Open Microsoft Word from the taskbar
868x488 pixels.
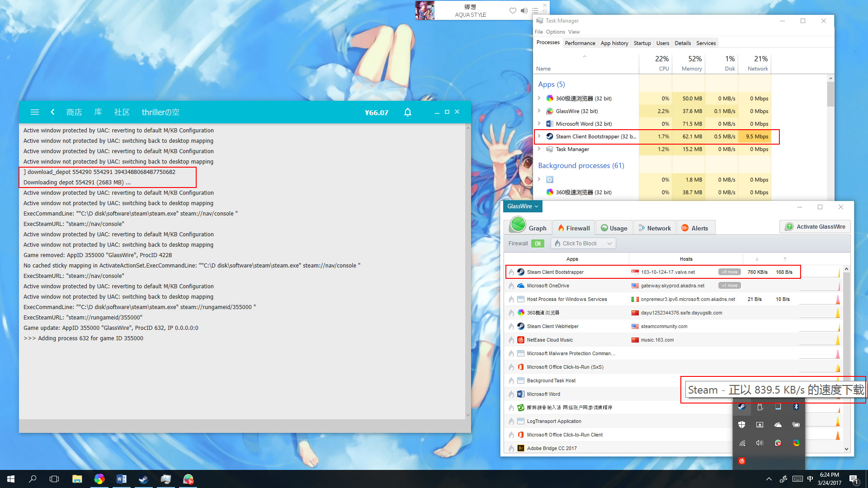[121, 479]
